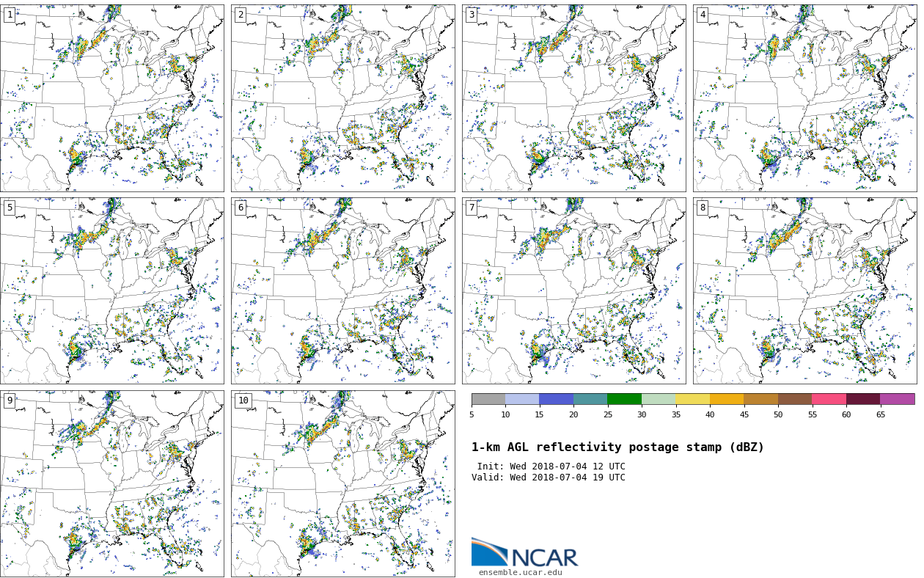
Task: Click the dark green 25-30 dBZ swatch
Action: (624, 399)
